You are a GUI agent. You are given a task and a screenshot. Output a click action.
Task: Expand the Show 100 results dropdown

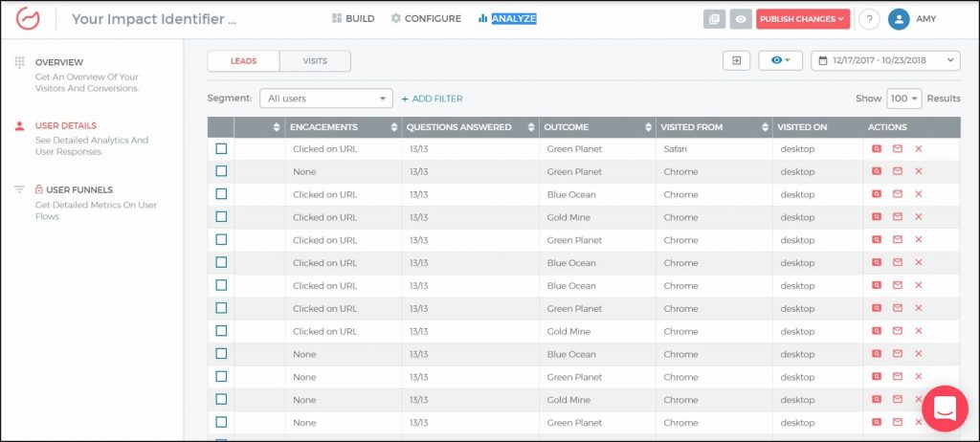[902, 99]
